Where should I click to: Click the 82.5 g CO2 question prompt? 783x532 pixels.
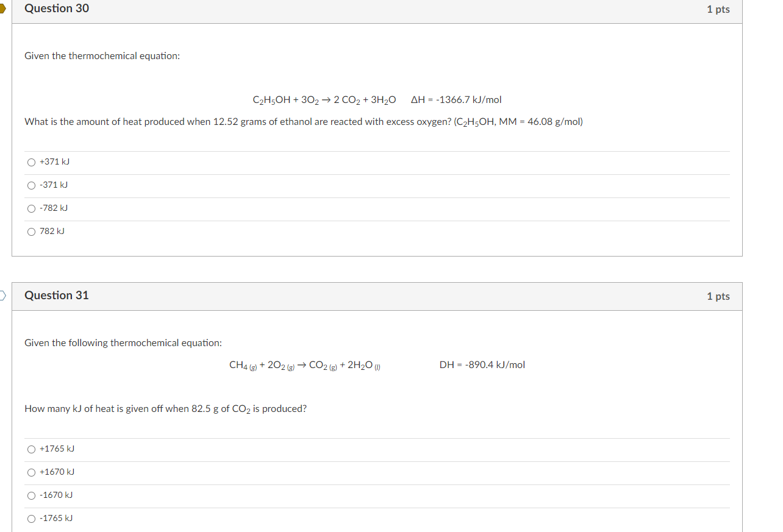pos(165,408)
